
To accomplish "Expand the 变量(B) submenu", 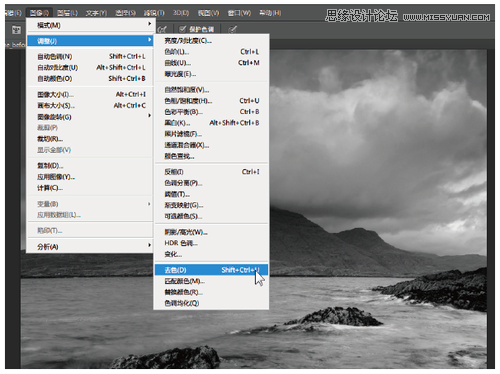I will [x=90, y=204].
